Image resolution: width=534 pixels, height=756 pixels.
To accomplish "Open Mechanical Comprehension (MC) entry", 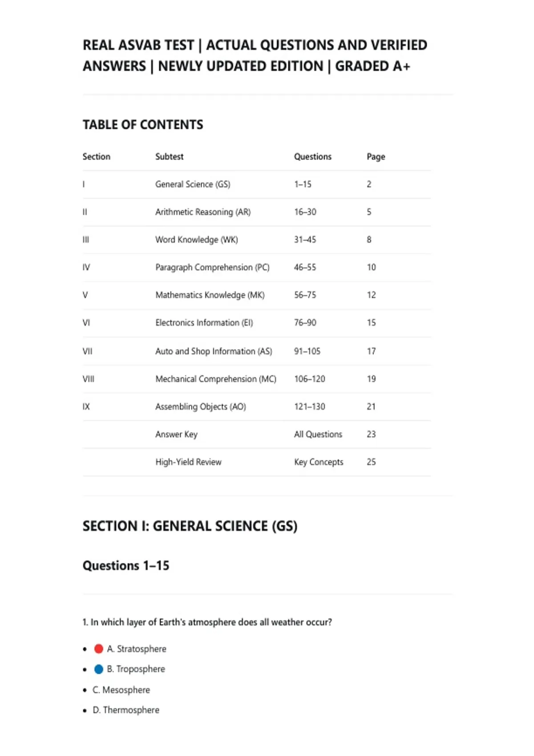I will click(x=216, y=379).
